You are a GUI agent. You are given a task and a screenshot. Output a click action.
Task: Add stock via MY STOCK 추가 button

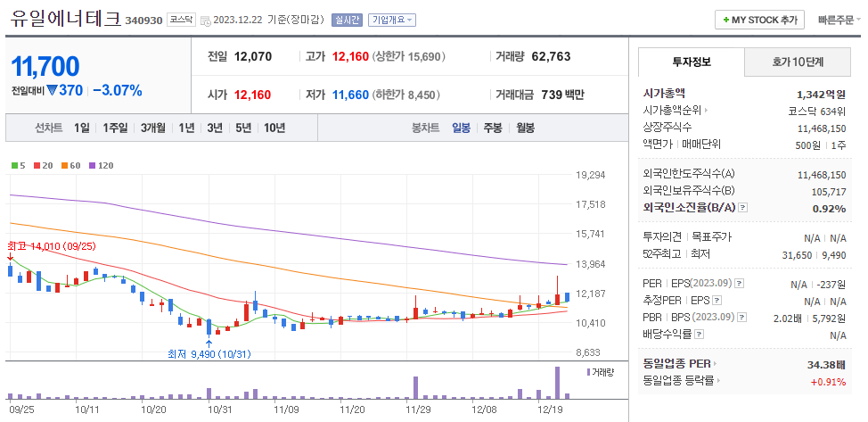[x=759, y=20]
